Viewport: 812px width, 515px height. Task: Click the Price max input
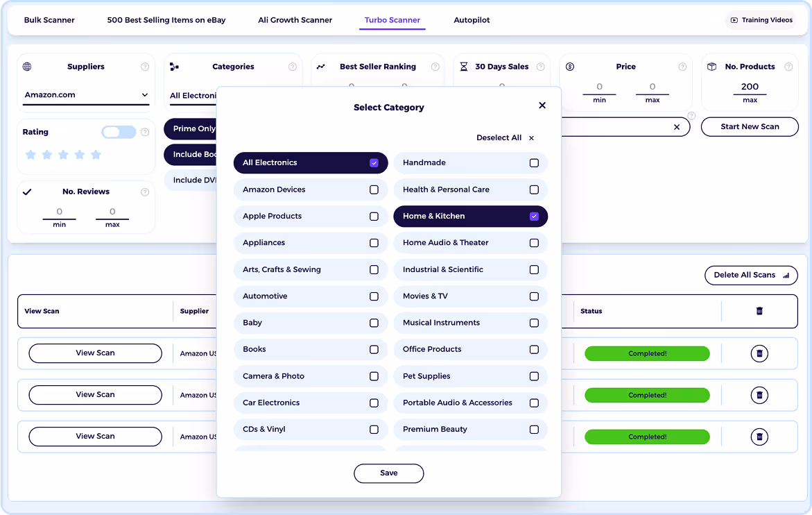pos(653,87)
